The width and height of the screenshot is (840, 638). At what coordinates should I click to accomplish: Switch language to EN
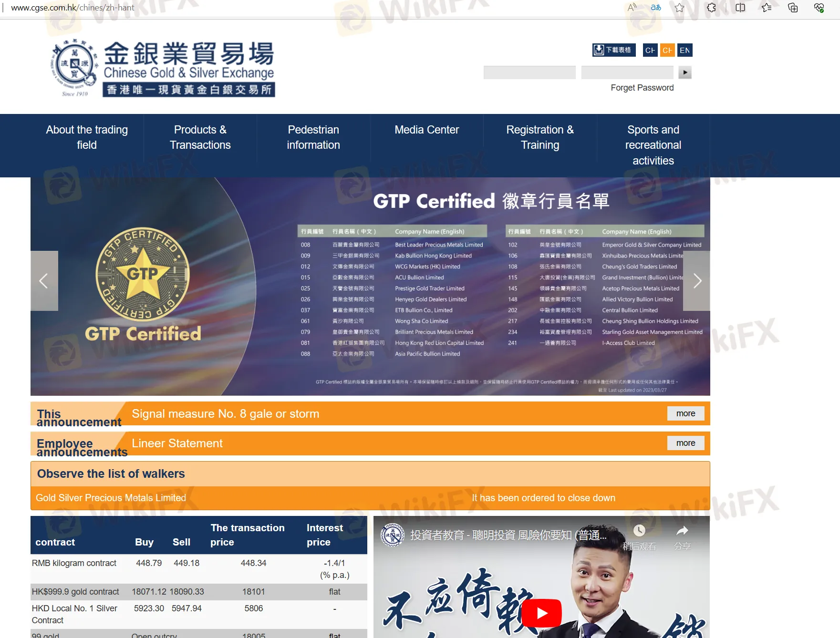pyautogui.click(x=685, y=50)
